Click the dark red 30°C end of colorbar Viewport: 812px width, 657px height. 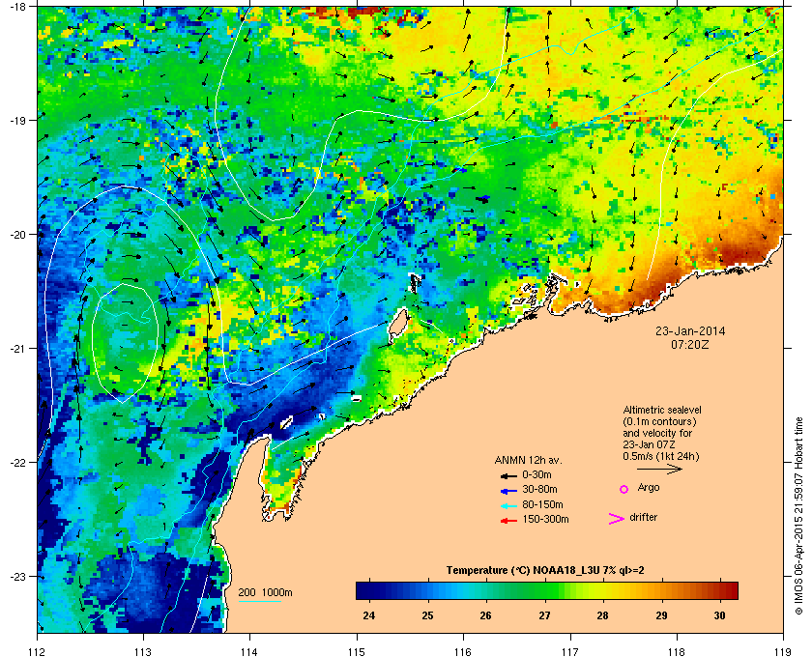731,590
